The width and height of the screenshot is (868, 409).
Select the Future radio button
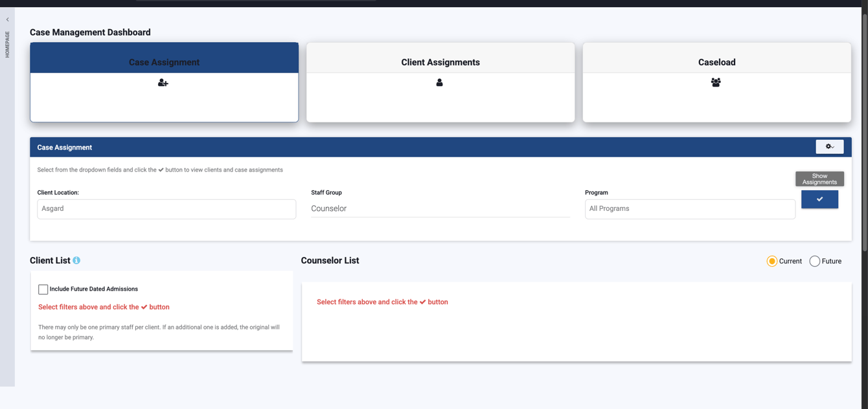coord(815,261)
